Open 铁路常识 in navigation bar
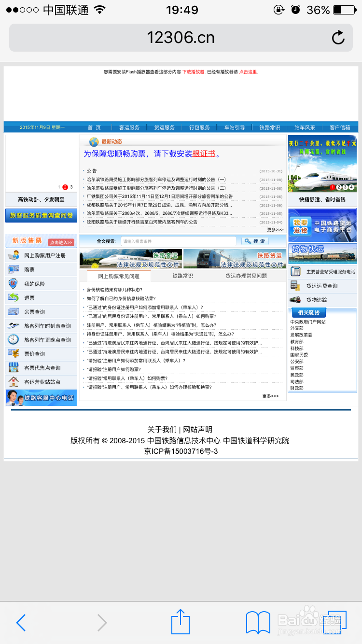The image size is (362, 644). tap(269, 127)
